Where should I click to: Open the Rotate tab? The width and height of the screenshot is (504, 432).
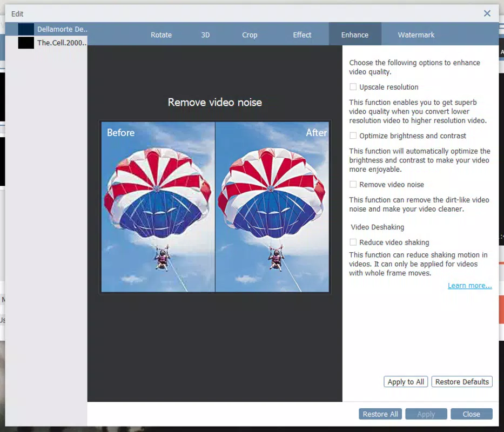point(161,35)
